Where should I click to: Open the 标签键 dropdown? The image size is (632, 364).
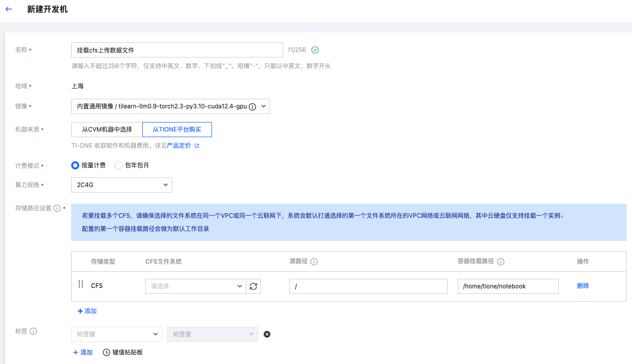point(117,334)
